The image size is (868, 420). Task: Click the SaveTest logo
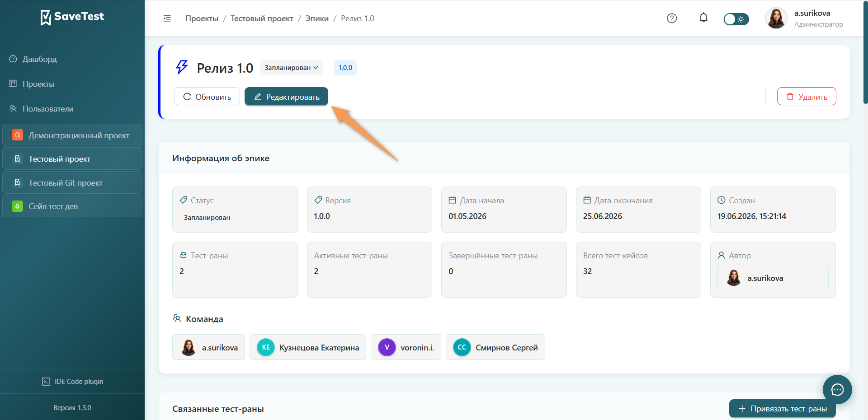[x=72, y=17]
